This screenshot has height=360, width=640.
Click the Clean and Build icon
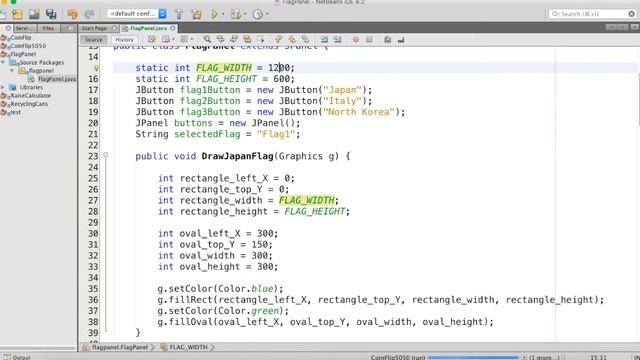click(196, 14)
